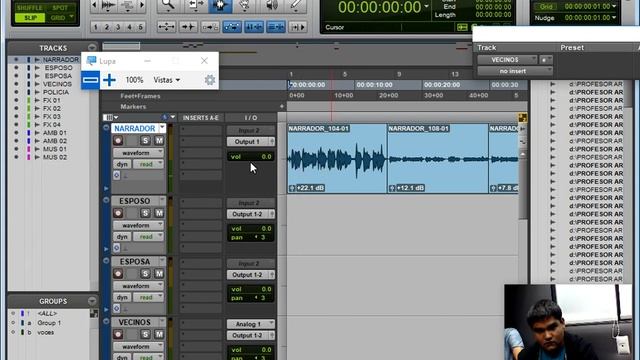Screen dimensions: 640x360
Task: Select SLIP edit mode
Action: pos(29,18)
